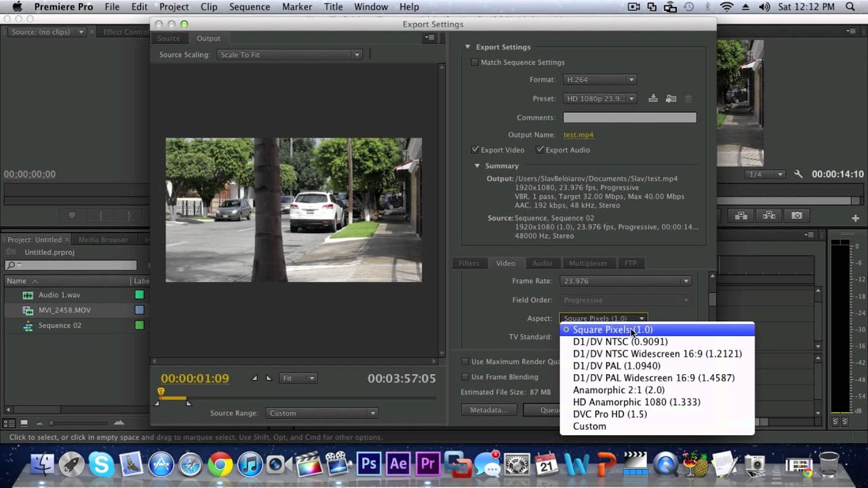Open the Multiplexer tab
The width and height of the screenshot is (868, 488).
[588, 263]
